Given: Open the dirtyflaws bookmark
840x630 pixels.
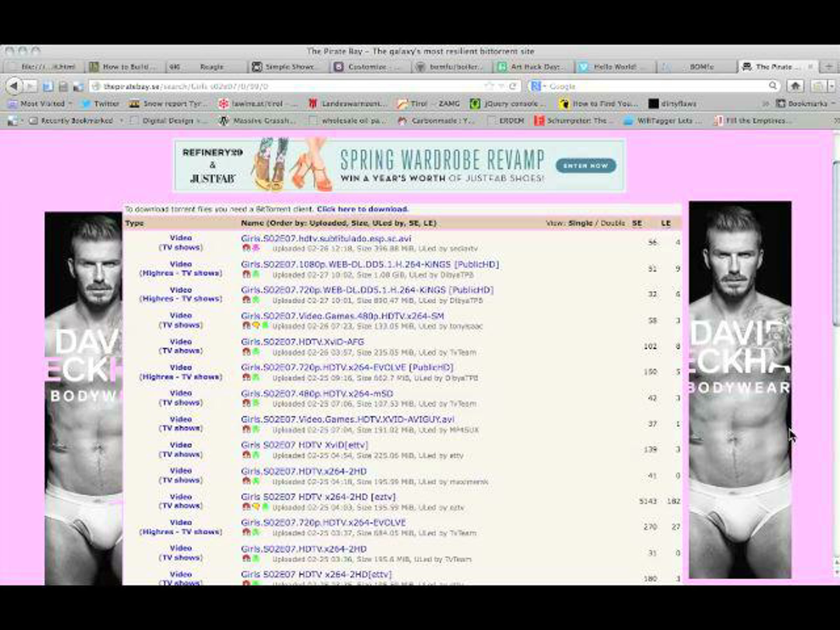Looking at the screenshot, I should pos(672,104).
